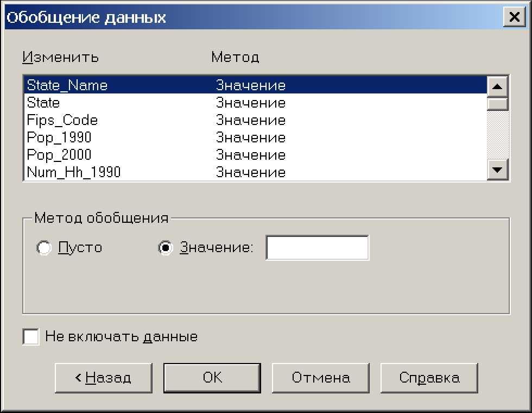
Task: Select the Пусто radio option
Action: (43, 248)
